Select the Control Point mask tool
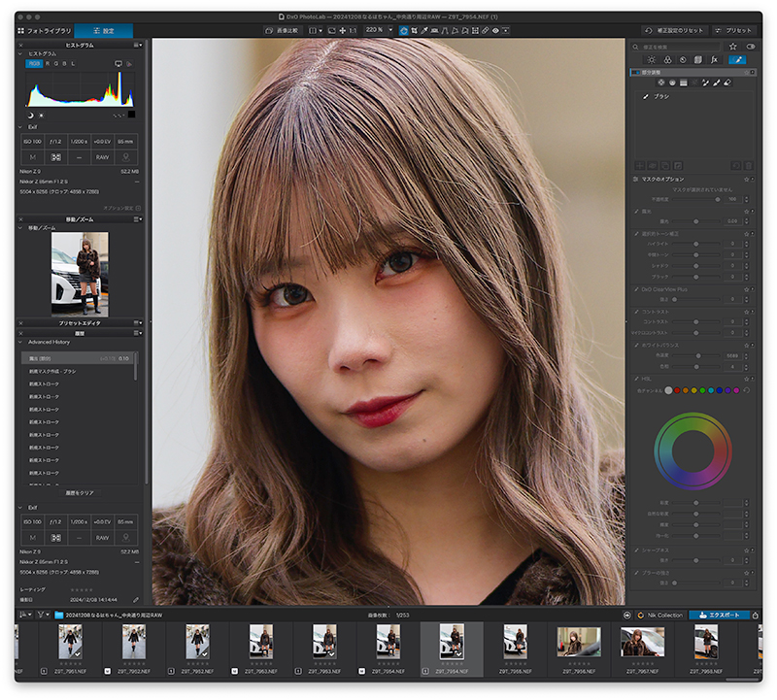 tap(661, 83)
